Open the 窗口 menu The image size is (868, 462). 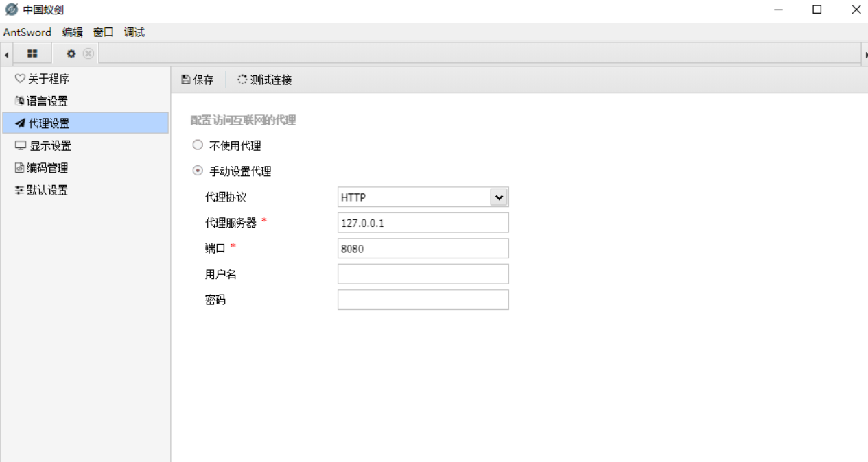[x=103, y=32]
